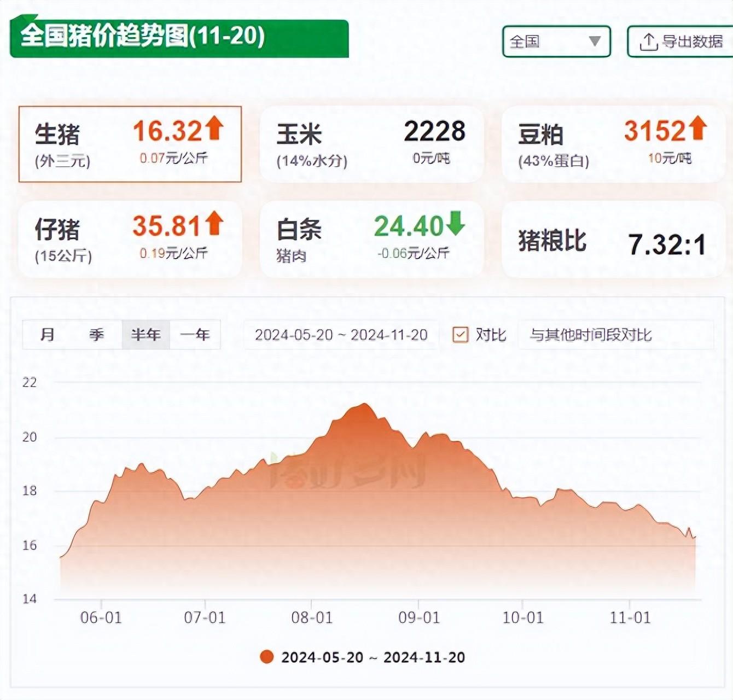Click the -0.06元/公斤 change text
This screenshot has height=700, width=733.
(x=413, y=253)
